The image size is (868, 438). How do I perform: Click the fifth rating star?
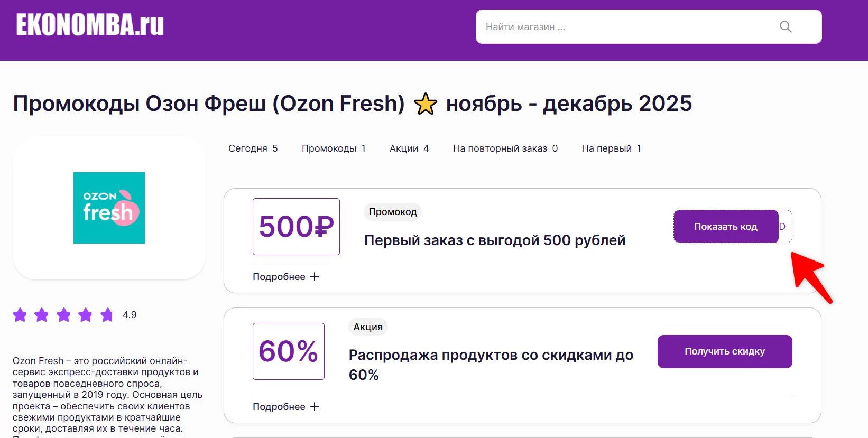click(x=107, y=315)
